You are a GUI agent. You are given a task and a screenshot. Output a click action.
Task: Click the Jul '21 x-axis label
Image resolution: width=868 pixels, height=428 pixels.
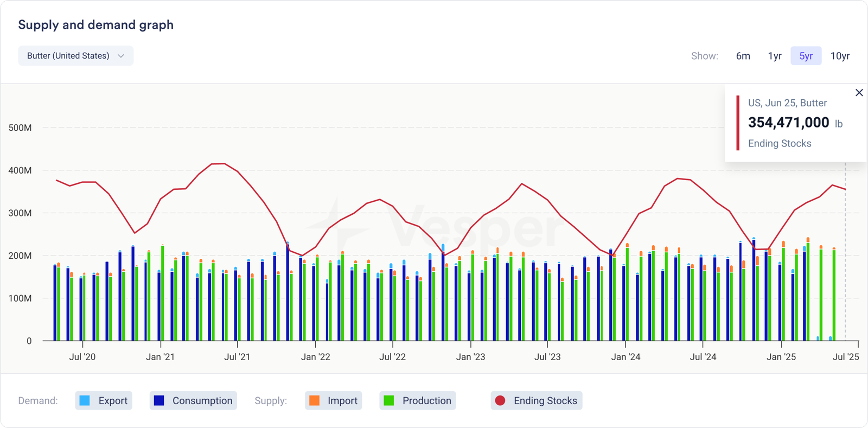pyautogui.click(x=237, y=357)
